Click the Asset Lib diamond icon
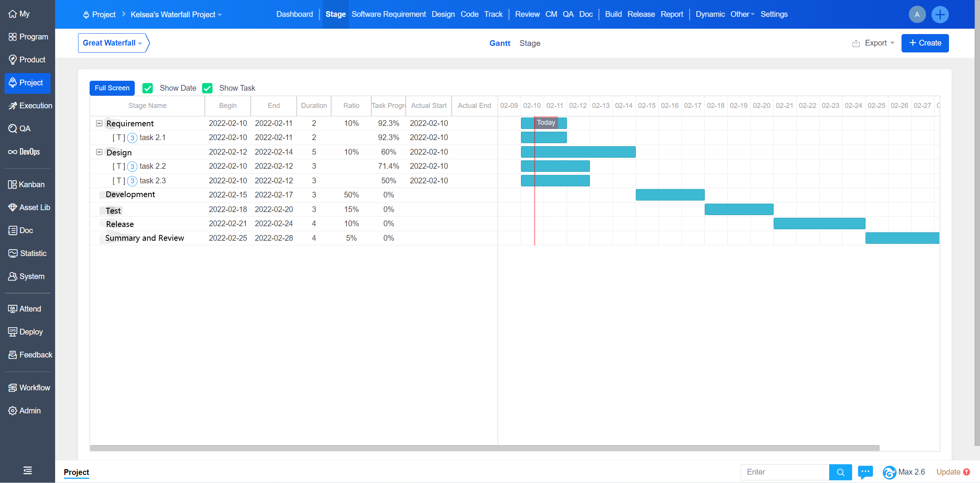This screenshot has height=483, width=980. click(12, 207)
